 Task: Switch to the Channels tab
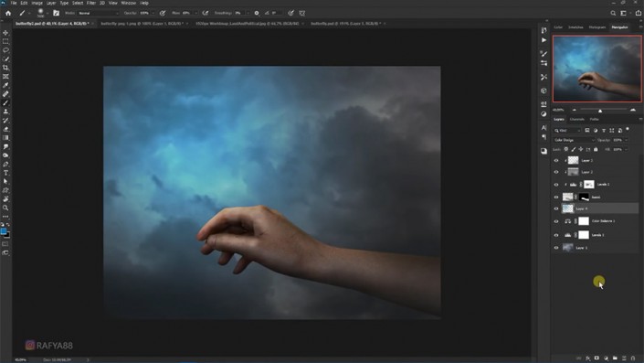click(576, 119)
